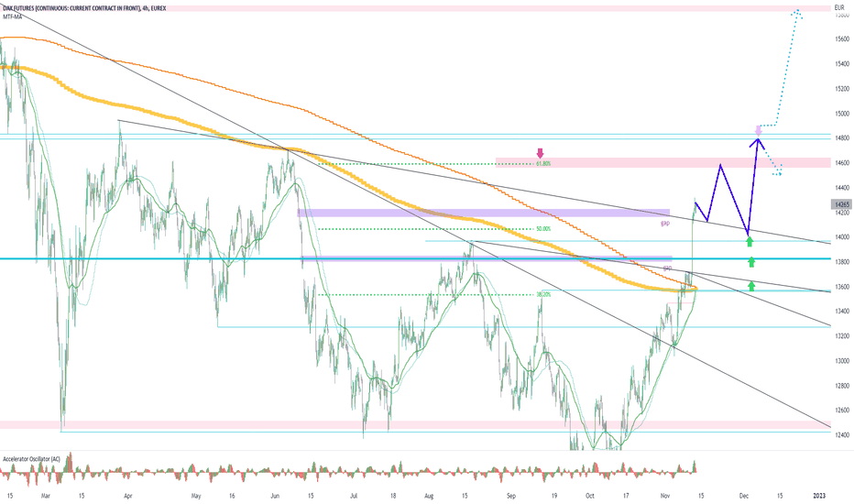Click the 14400 price axis label
Viewport: 854px width, 504px height.
[842, 188]
